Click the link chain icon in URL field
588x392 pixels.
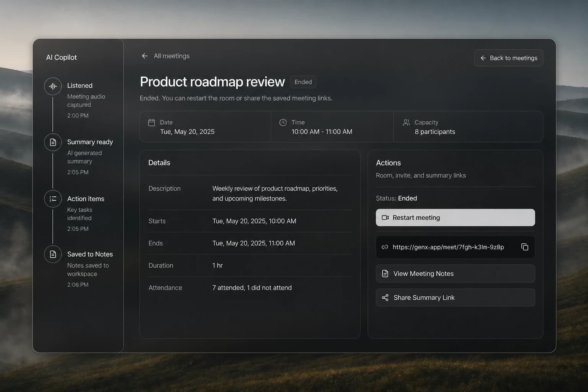click(385, 247)
